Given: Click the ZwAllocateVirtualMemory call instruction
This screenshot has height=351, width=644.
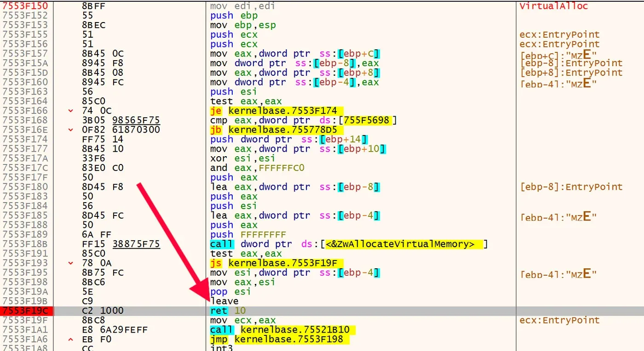Looking at the screenshot, I should click(348, 244).
